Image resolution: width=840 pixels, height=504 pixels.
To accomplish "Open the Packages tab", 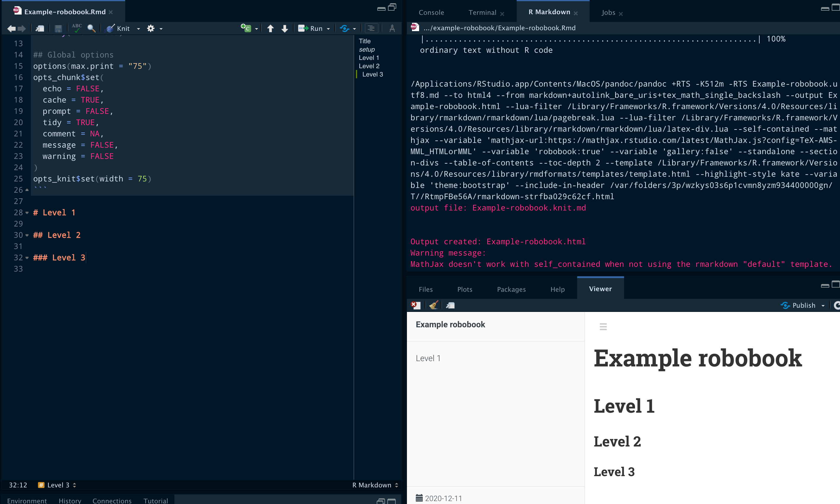I will click(511, 289).
